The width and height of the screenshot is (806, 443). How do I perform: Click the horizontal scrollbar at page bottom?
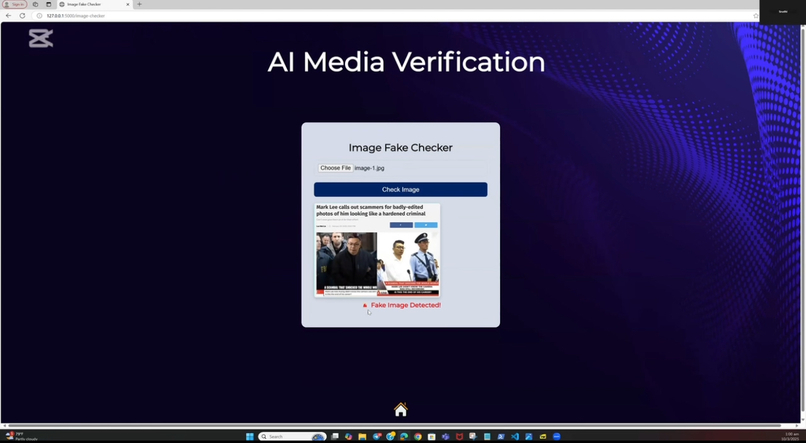(x=393, y=426)
